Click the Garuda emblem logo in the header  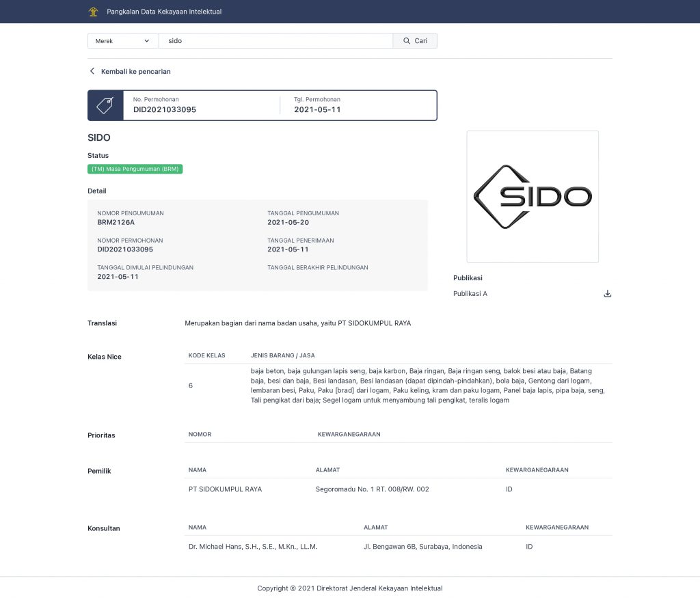click(x=93, y=12)
